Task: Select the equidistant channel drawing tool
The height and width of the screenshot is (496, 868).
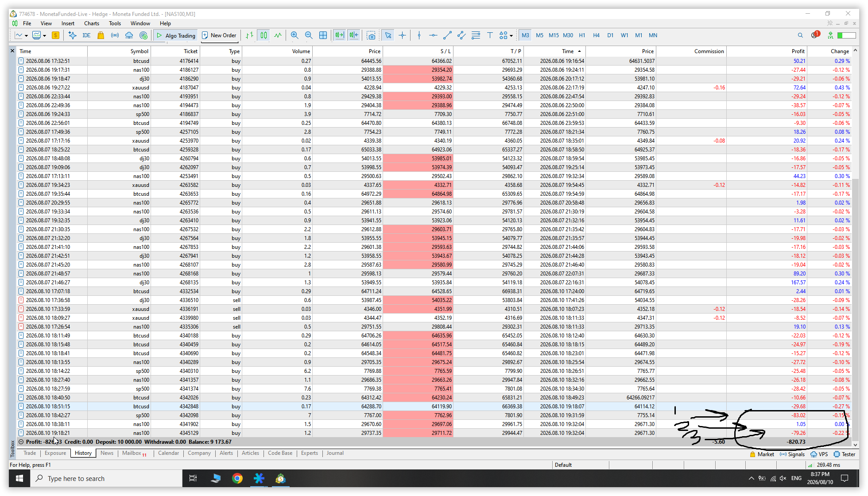Action: [461, 35]
